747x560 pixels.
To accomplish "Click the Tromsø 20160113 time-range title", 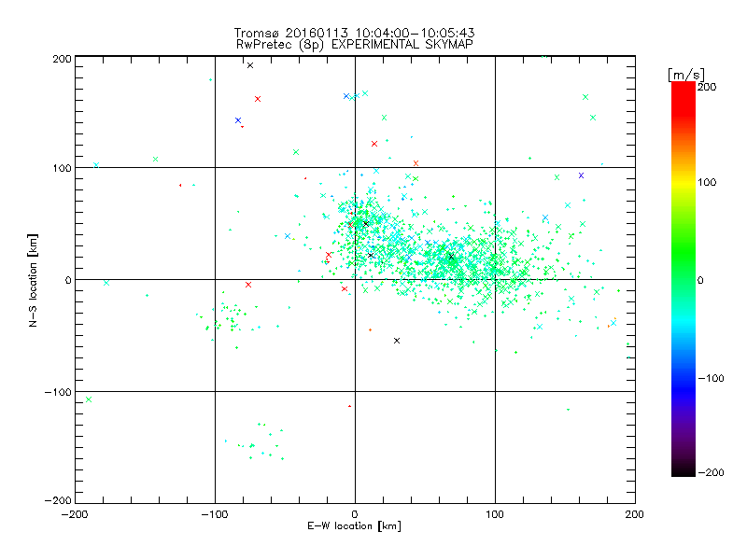I will (x=354, y=33).
